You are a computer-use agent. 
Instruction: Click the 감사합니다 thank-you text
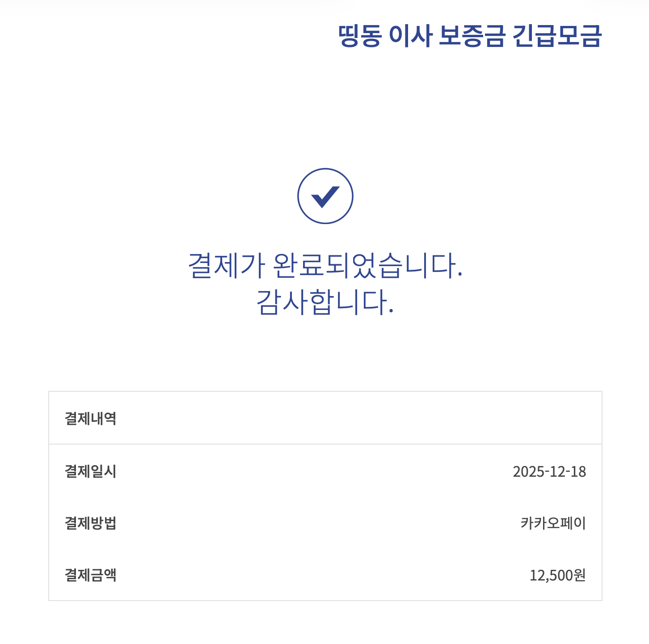coord(325,302)
